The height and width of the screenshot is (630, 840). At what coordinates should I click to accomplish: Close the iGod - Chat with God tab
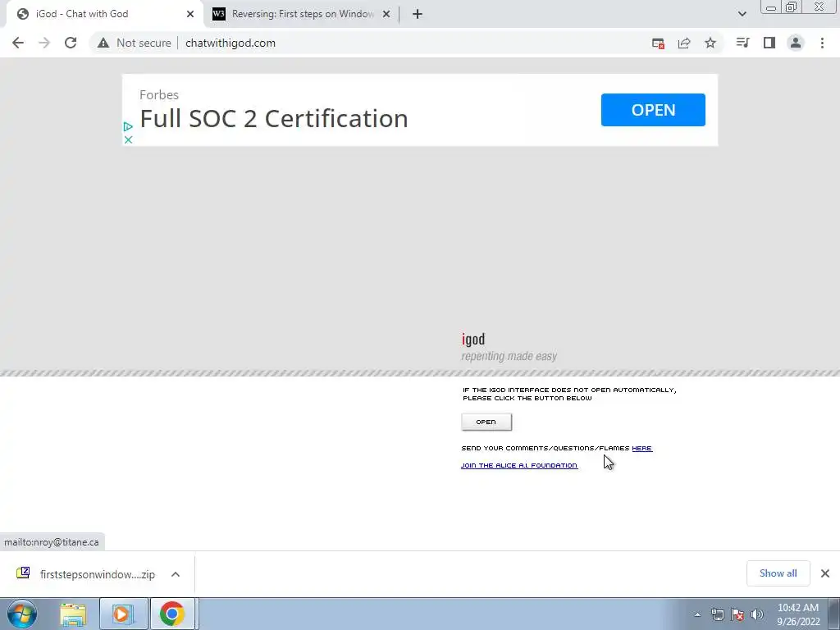coord(190,14)
